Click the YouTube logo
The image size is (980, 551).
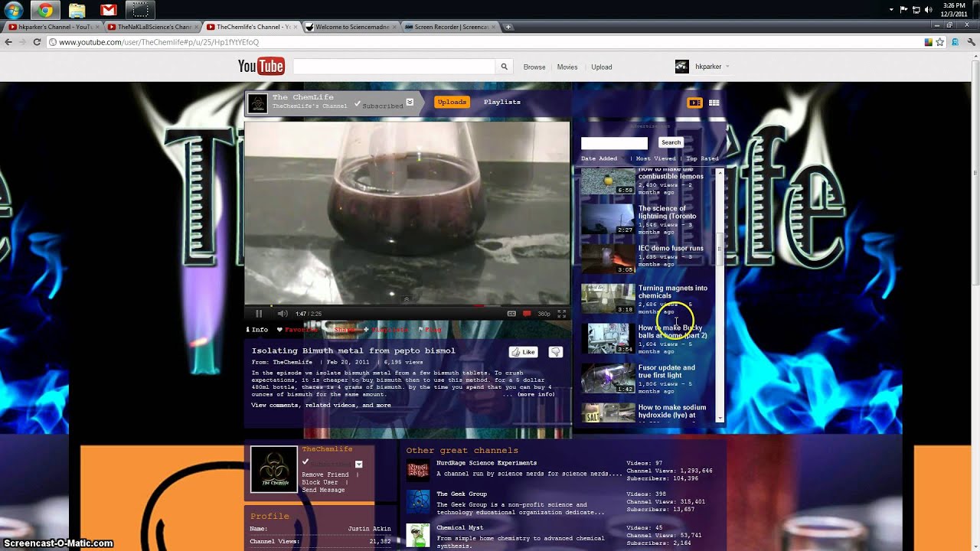coord(261,67)
